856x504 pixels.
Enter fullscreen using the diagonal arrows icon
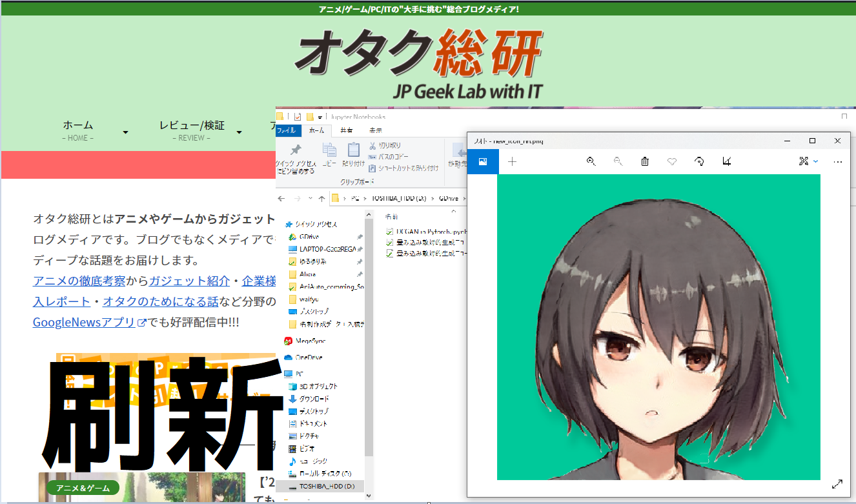[837, 483]
